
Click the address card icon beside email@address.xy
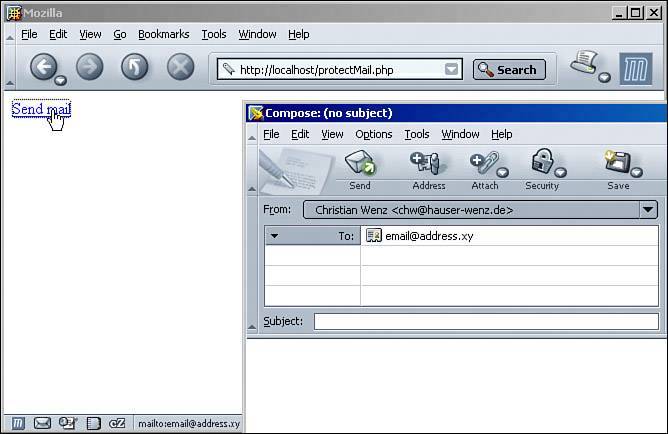(374, 236)
